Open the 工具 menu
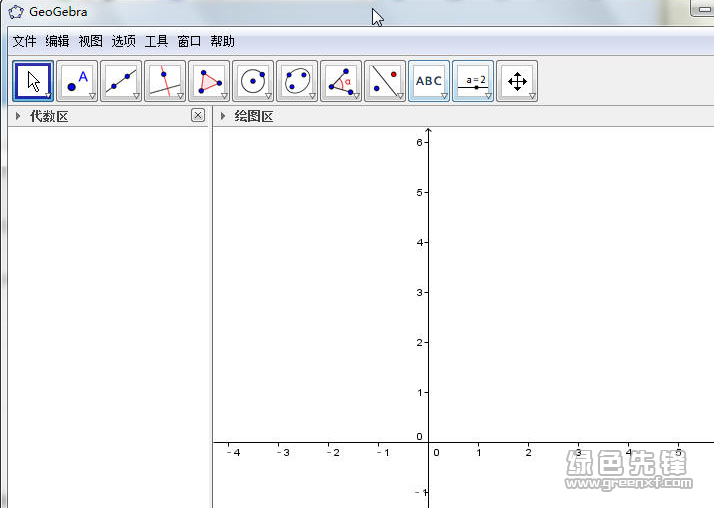 click(157, 41)
